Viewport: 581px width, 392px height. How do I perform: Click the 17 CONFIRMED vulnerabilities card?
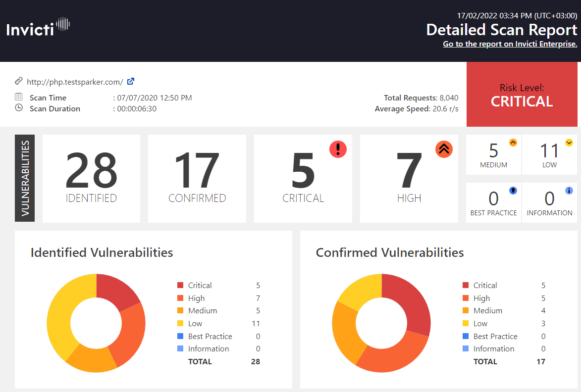pos(197,178)
